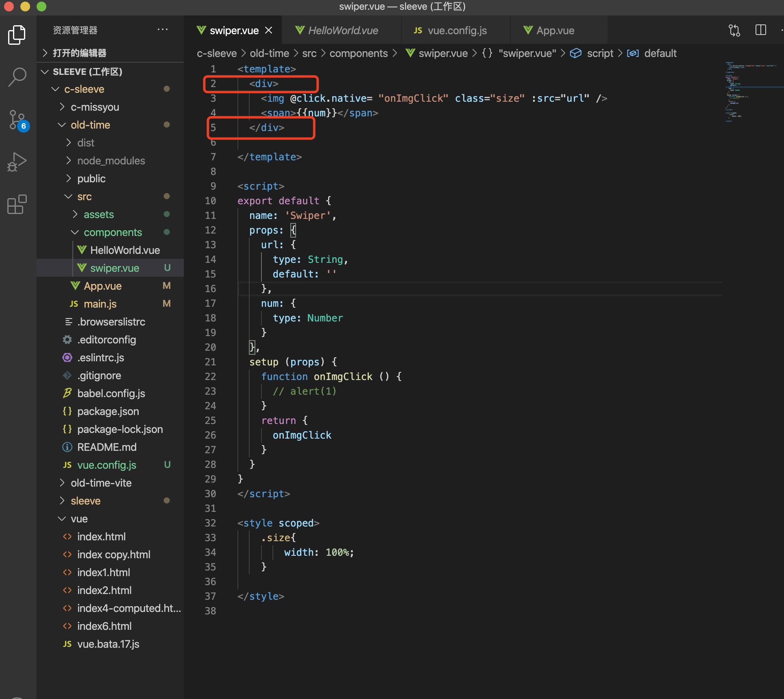784x699 pixels.
Task: Open index copy.html in the file tree
Action: 110,554
